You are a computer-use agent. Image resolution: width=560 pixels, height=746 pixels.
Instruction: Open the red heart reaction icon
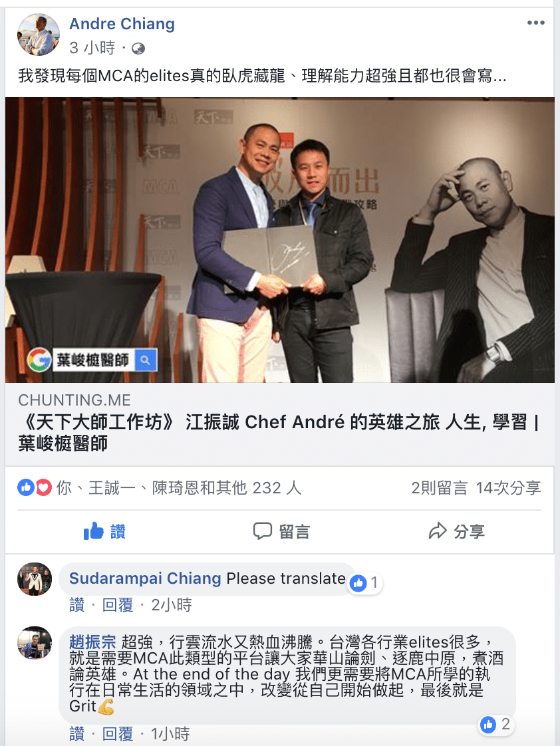[43, 487]
